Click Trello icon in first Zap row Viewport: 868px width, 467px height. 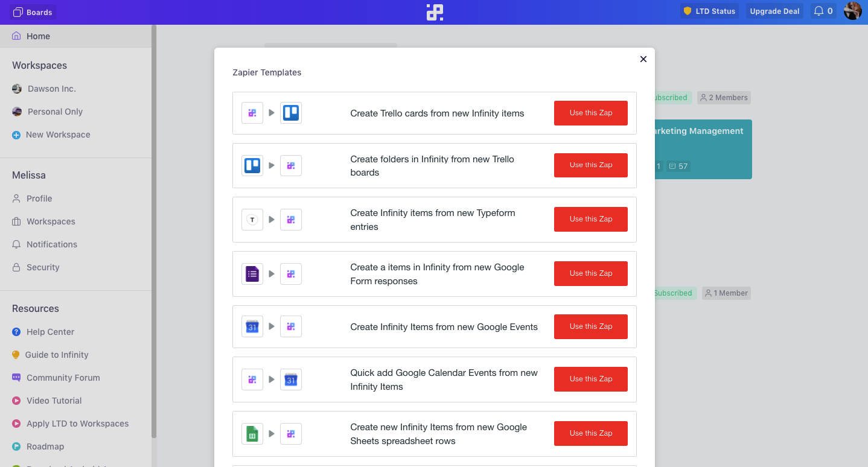tap(291, 113)
